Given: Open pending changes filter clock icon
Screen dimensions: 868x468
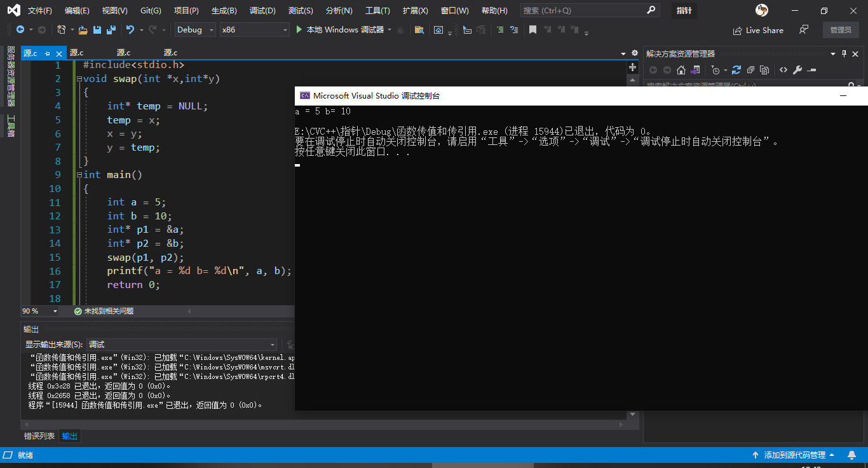Looking at the screenshot, I should coord(715,70).
